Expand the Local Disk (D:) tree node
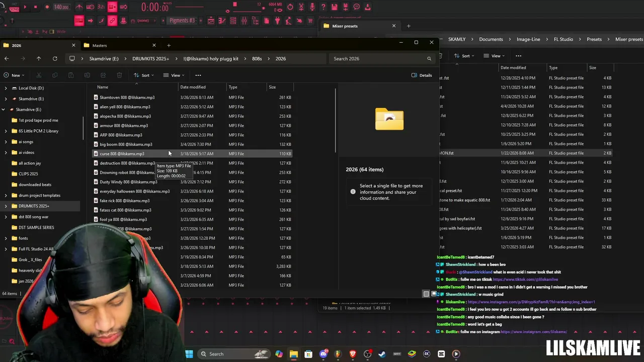The height and width of the screenshot is (362, 644). click(x=6, y=88)
